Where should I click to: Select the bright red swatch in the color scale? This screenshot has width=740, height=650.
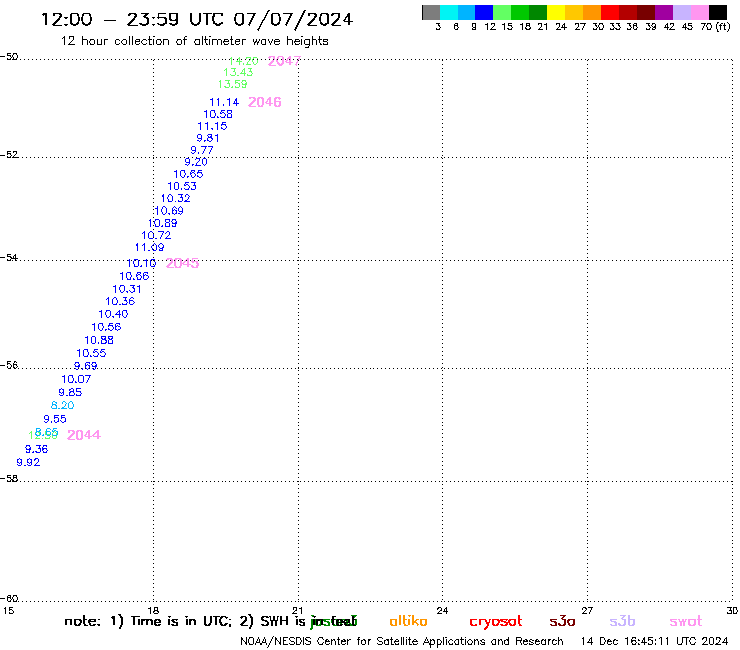610,12
